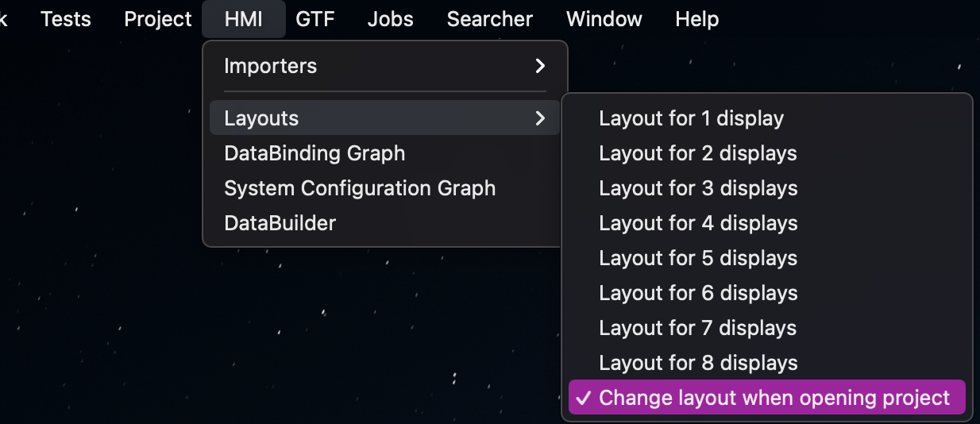This screenshot has height=424, width=980.
Task: Toggle Change layout when opening project
Action: click(x=766, y=398)
